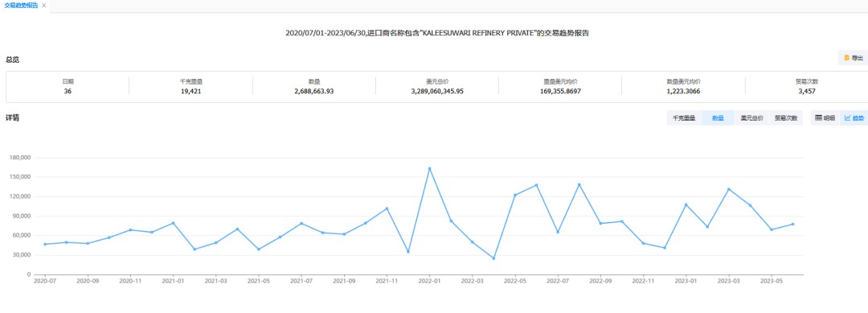Click the 2020-07 first data point
The image size is (868, 313).
[45, 244]
